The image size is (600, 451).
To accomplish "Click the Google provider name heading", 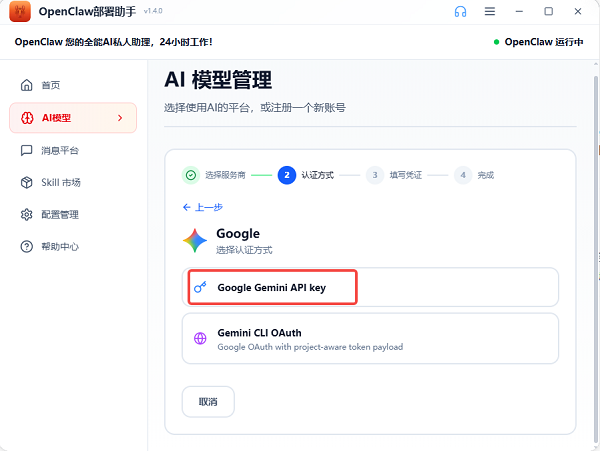I will 238,233.
